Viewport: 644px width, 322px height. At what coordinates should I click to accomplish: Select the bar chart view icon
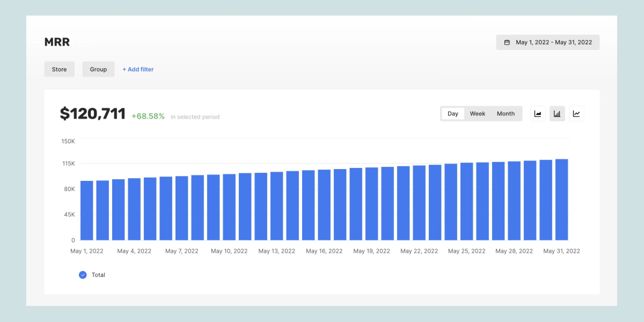pos(557,114)
